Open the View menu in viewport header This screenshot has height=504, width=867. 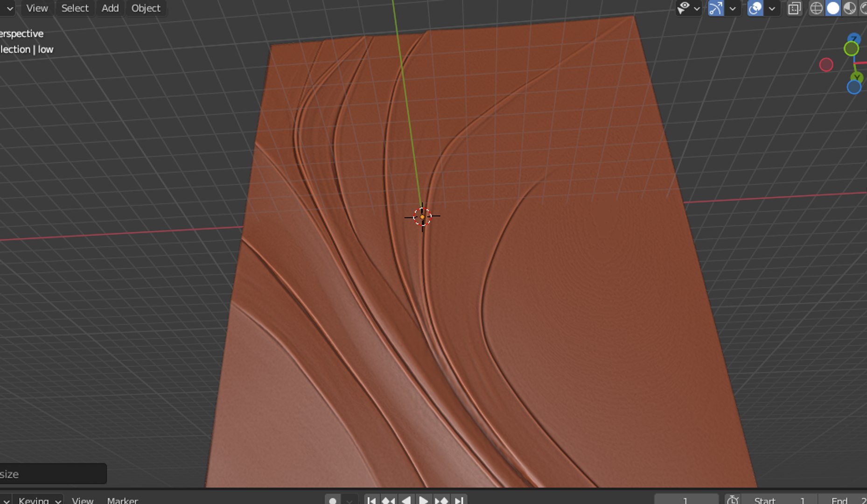coord(37,8)
